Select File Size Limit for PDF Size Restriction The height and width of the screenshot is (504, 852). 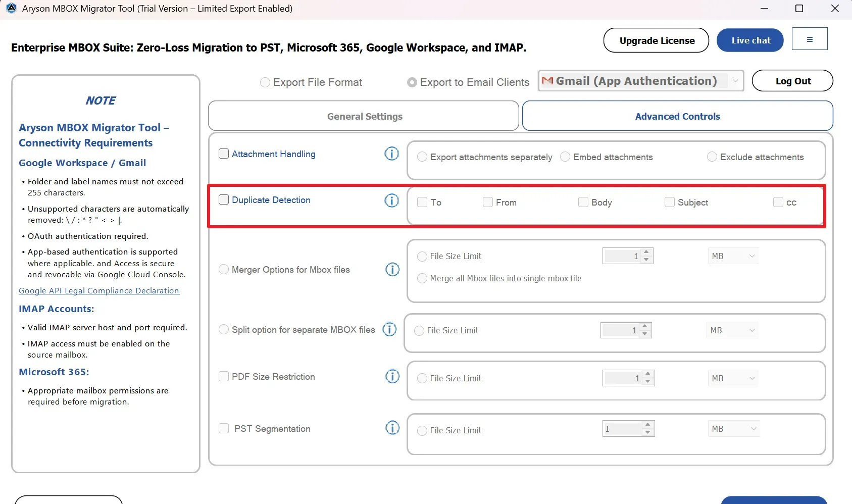422,378
